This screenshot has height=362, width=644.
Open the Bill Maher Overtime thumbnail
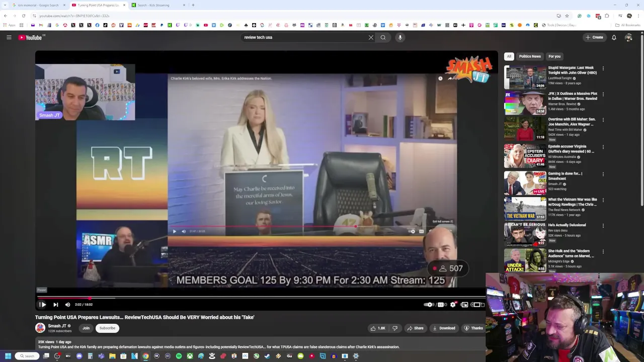tap(525, 129)
